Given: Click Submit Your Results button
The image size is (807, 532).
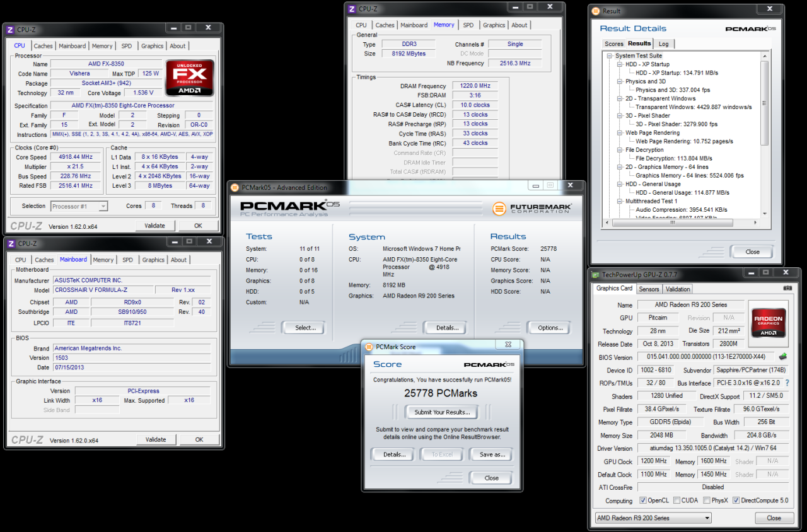Looking at the screenshot, I should tap(441, 412).
